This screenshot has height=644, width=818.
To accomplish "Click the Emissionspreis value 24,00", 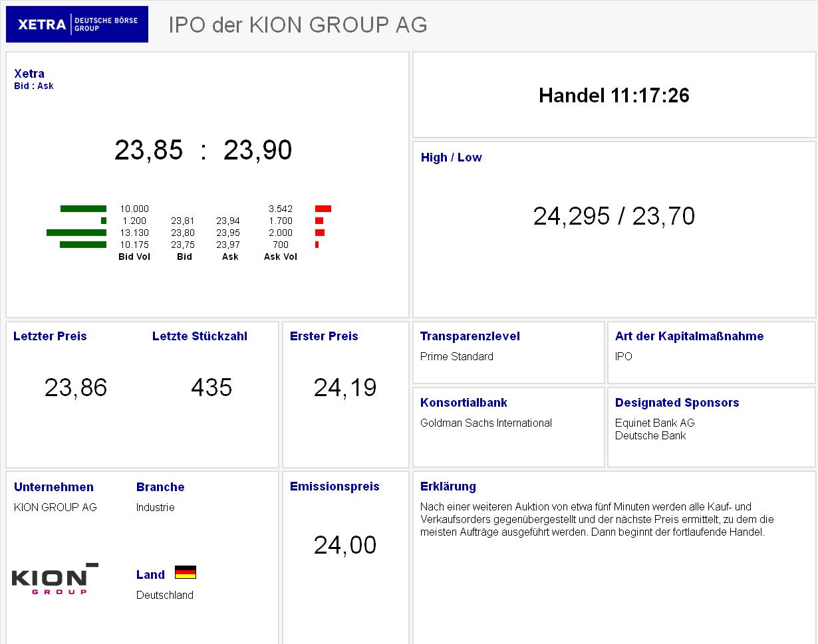I will click(x=344, y=545).
